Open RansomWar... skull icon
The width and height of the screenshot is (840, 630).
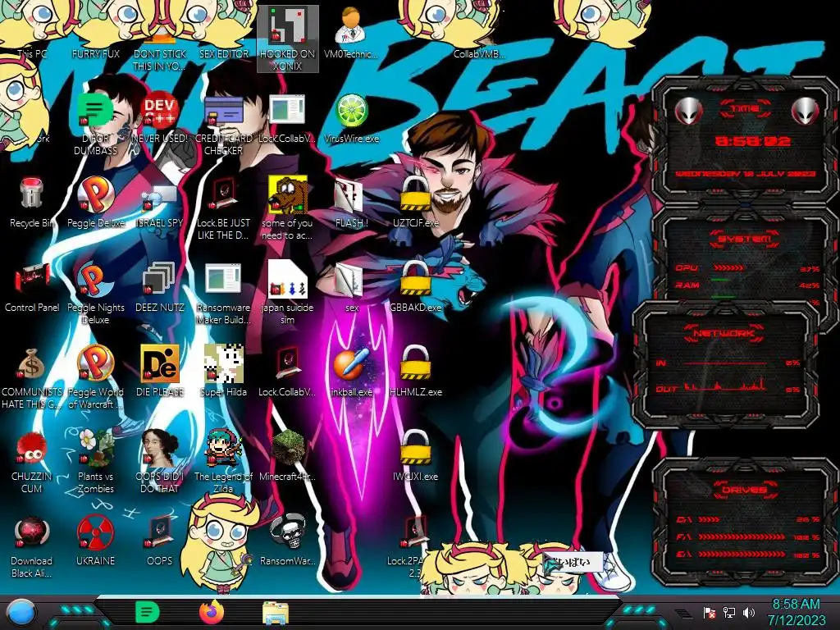tap(288, 540)
